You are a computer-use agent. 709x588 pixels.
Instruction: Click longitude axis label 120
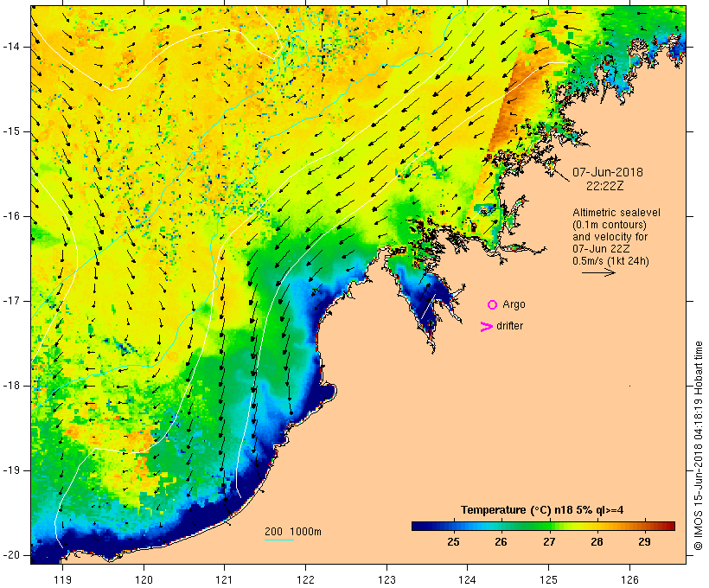(x=144, y=580)
